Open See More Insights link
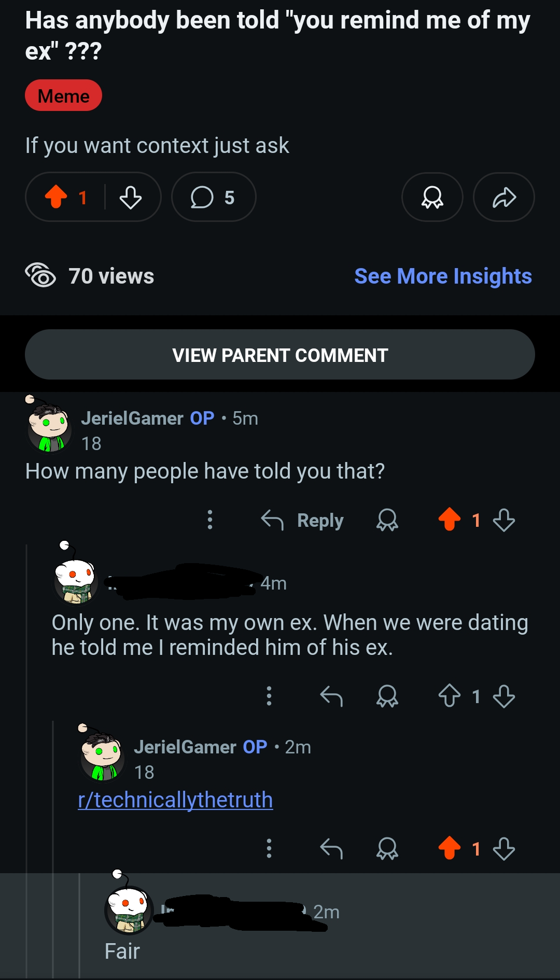The width and height of the screenshot is (560, 980). click(x=443, y=276)
